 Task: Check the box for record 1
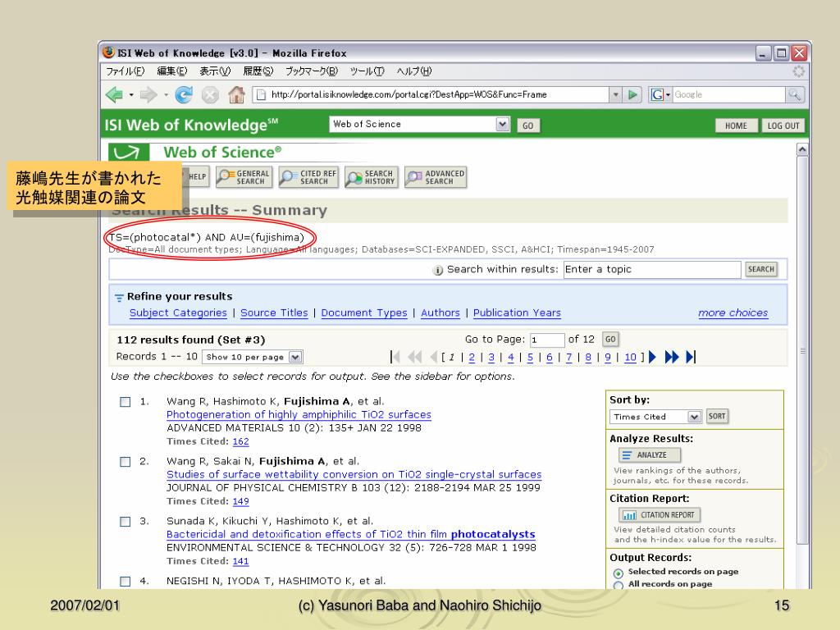point(126,402)
